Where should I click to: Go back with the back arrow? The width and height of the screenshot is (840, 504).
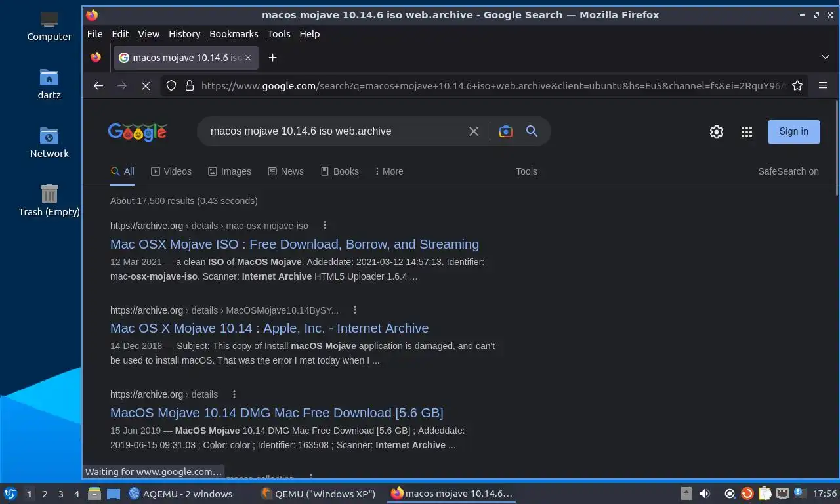[x=98, y=85]
